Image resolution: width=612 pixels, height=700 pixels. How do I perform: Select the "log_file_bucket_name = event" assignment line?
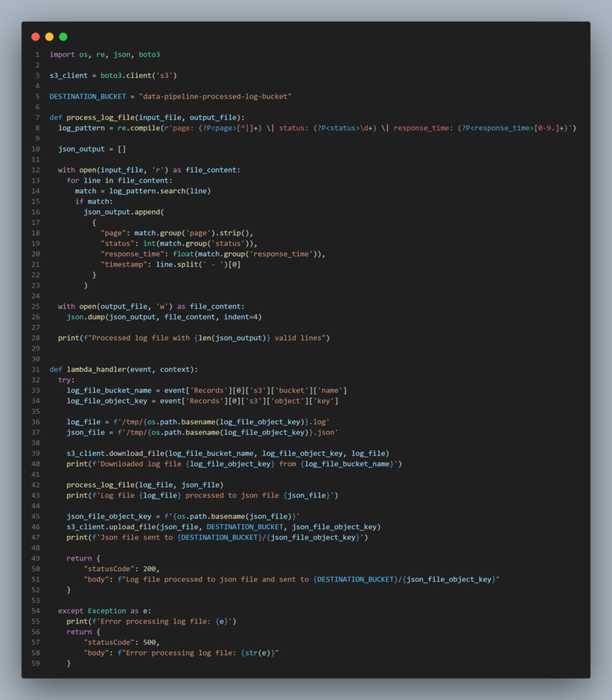[x=206, y=390]
